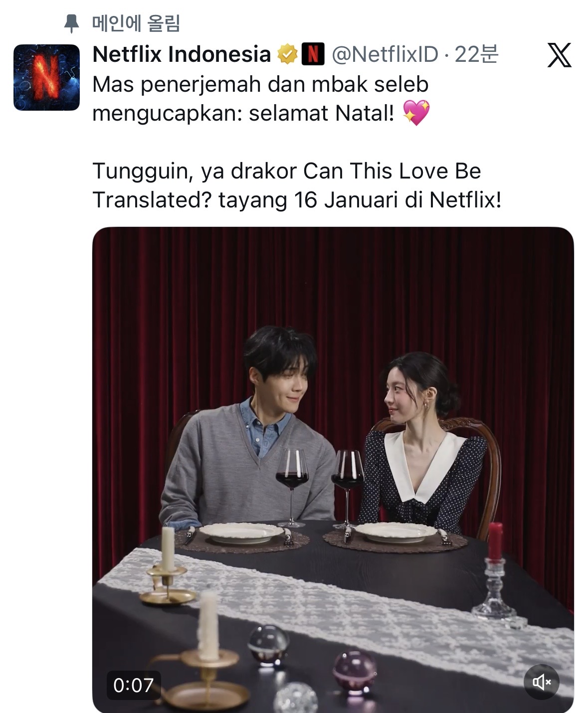Viewport: 588px width, 713px height.
Task: Click the paragraph starting "Tungguin, ya drakor"
Action: [297, 185]
